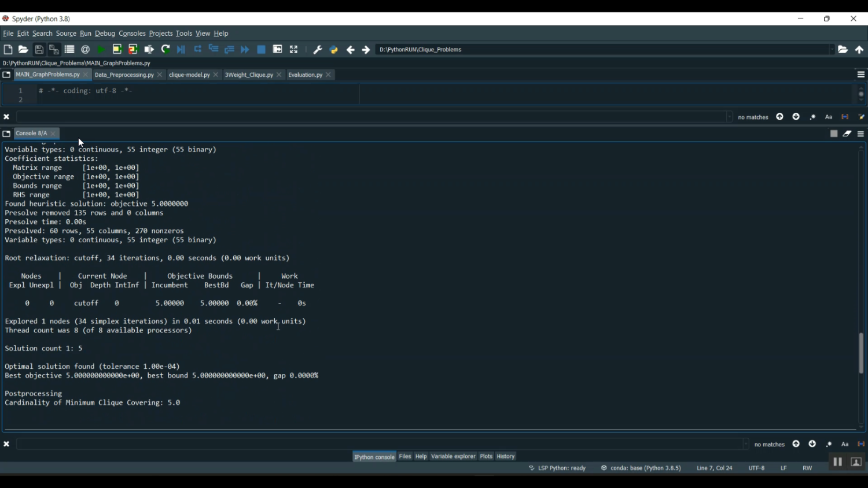The width and height of the screenshot is (868, 488).
Task: Open the console pane options hamburger menu
Action: coord(861,134)
